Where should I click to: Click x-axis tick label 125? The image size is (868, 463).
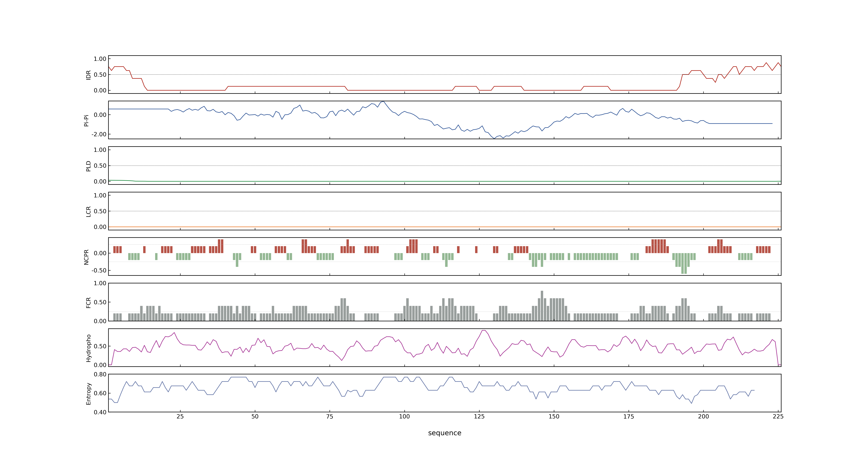point(479,416)
